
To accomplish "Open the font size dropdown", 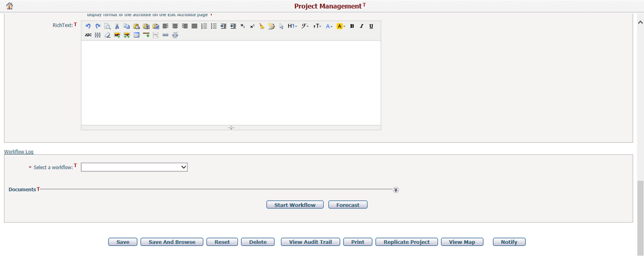I will [x=317, y=26].
